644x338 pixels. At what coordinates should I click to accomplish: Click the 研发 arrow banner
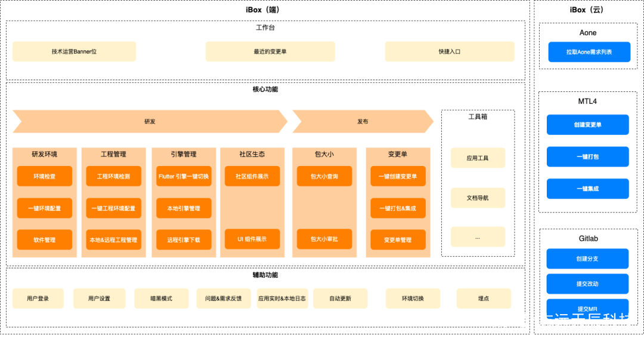click(150, 121)
